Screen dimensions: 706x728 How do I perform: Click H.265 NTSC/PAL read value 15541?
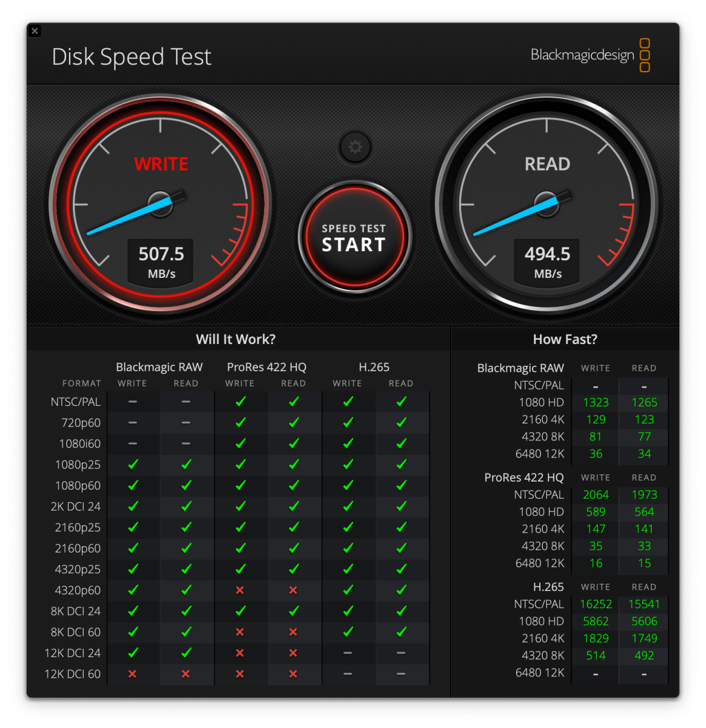[644, 604]
